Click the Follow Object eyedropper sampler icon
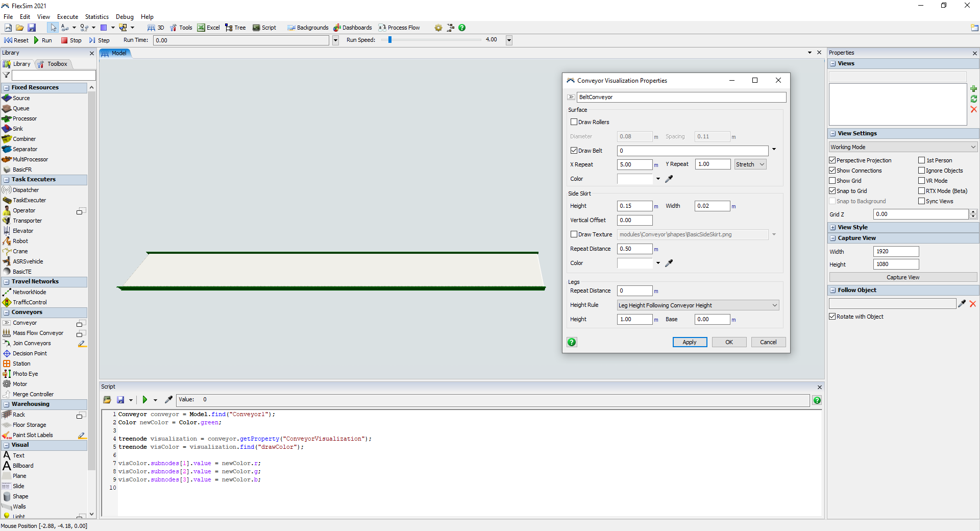Viewport: 980px width, 531px height. pos(962,304)
